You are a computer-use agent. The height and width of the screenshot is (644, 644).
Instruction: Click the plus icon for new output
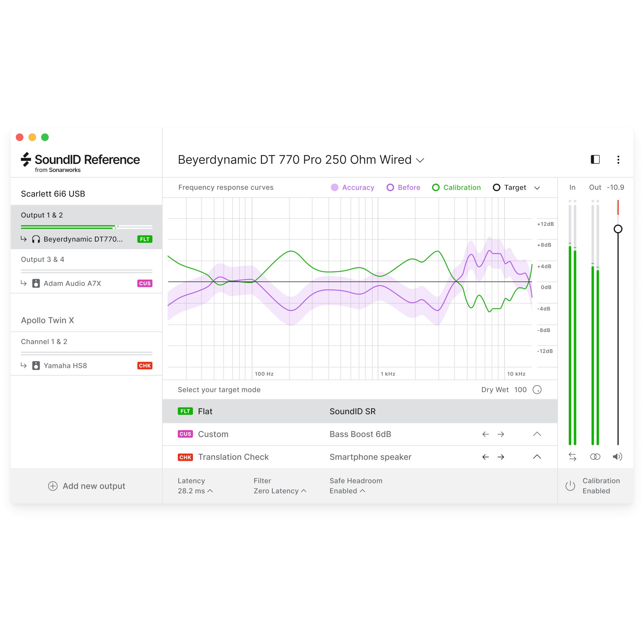[x=53, y=486]
